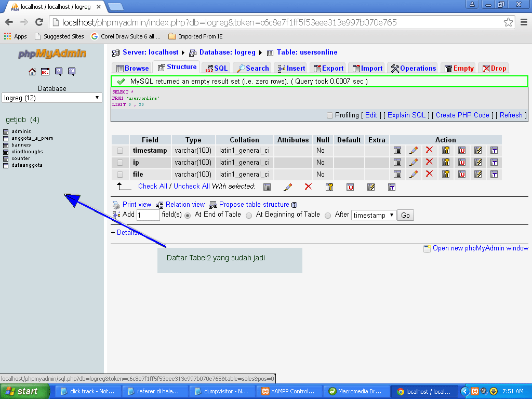
Task: Open the SQL query window icon in sidebar
Action: coord(44,72)
